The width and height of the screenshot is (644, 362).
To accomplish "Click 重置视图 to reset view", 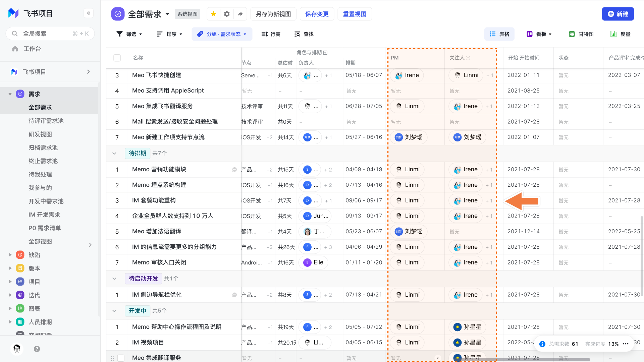I will tap(355, 14).
